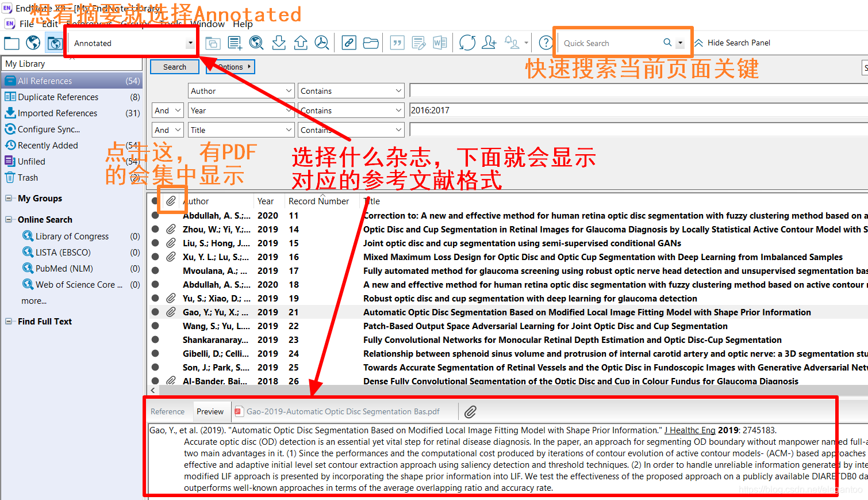This screenshot has height=500, width=868.
Task: Open the Window menu
Action: [x=209, y=24]
